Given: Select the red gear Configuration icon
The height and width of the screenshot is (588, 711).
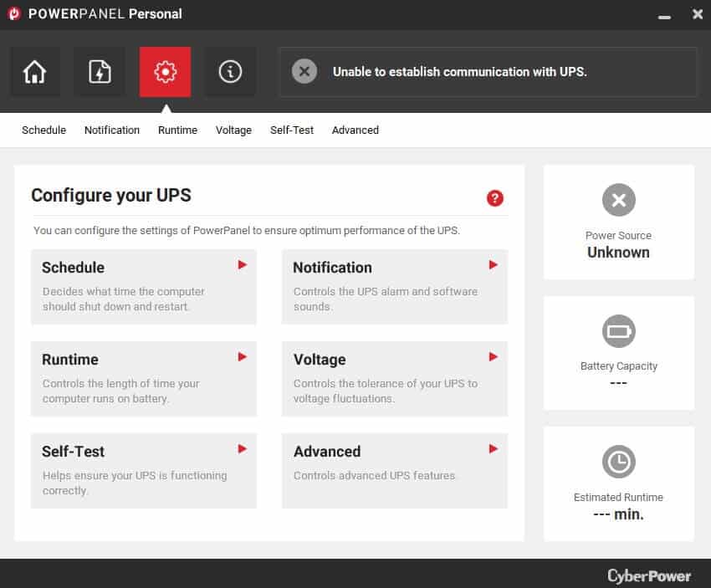Looking at the screenshot, I should 165,72.
